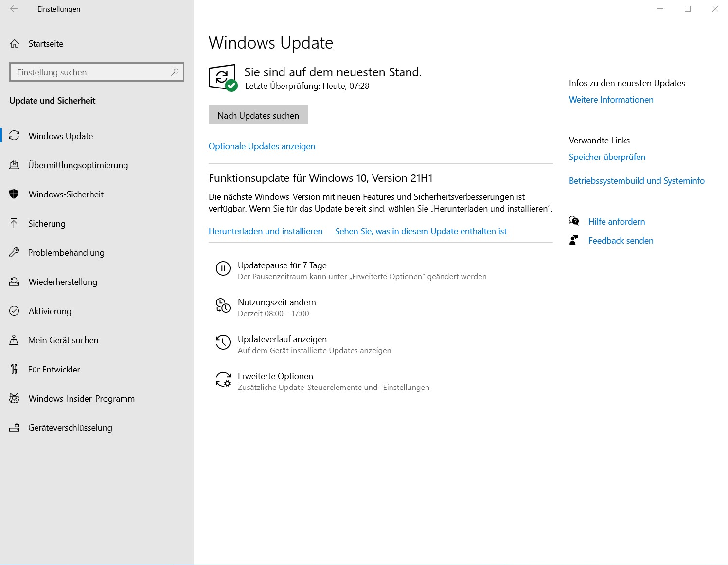728x565 pixels.
Task: Click the Sicherung upload arrow icon
Action: [14, 223]
